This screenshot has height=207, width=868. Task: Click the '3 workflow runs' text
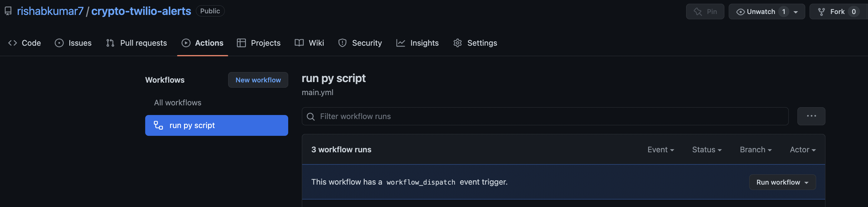click(x=341, y=150)
